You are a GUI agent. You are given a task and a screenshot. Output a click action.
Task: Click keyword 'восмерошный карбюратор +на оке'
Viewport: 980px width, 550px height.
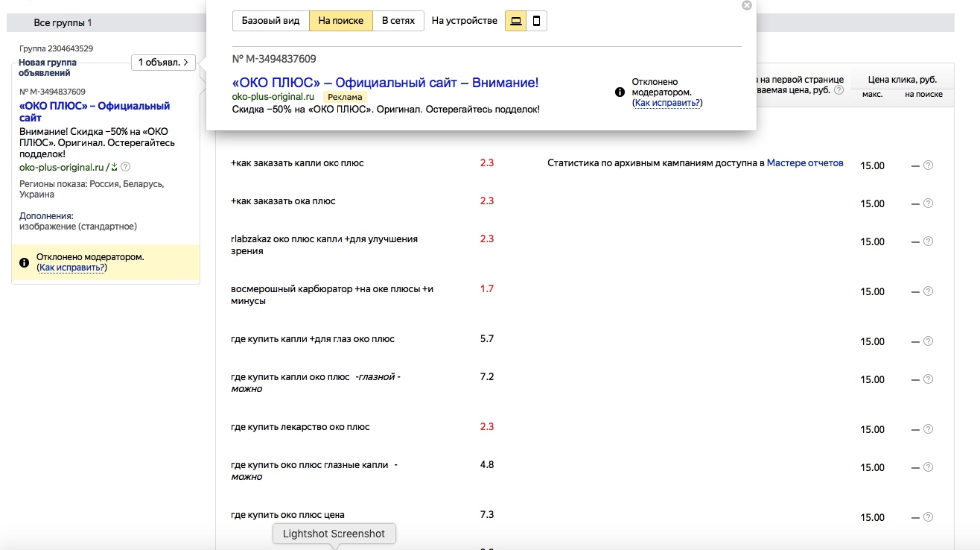[333, 294]
